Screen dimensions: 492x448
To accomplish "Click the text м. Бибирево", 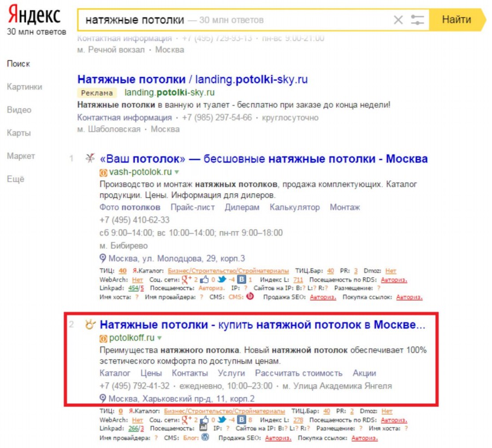I will (123, 246).
